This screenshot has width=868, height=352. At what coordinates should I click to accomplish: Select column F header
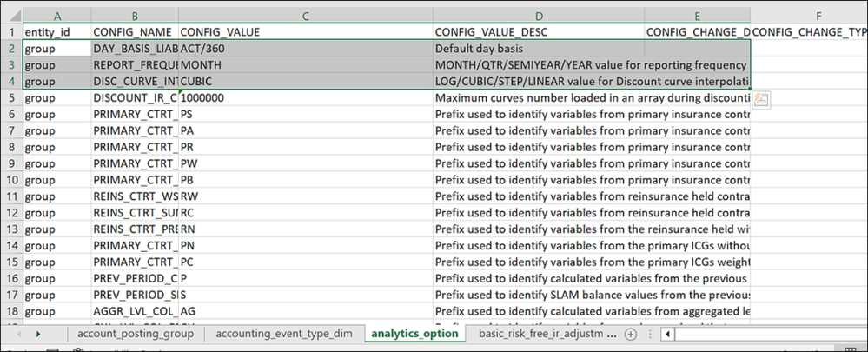tap(817, 15)
